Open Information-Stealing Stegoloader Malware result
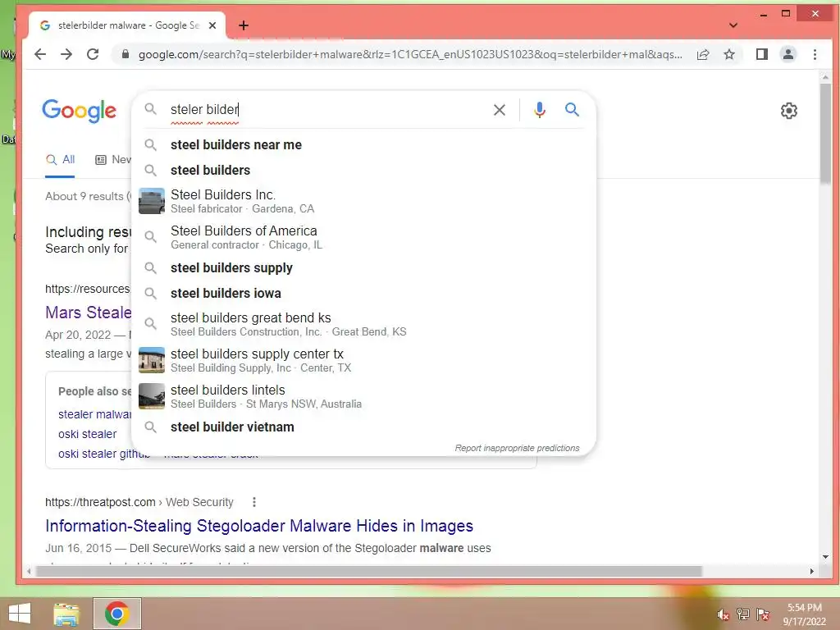This screenshot has width=840, height=630. coord(259,526)
